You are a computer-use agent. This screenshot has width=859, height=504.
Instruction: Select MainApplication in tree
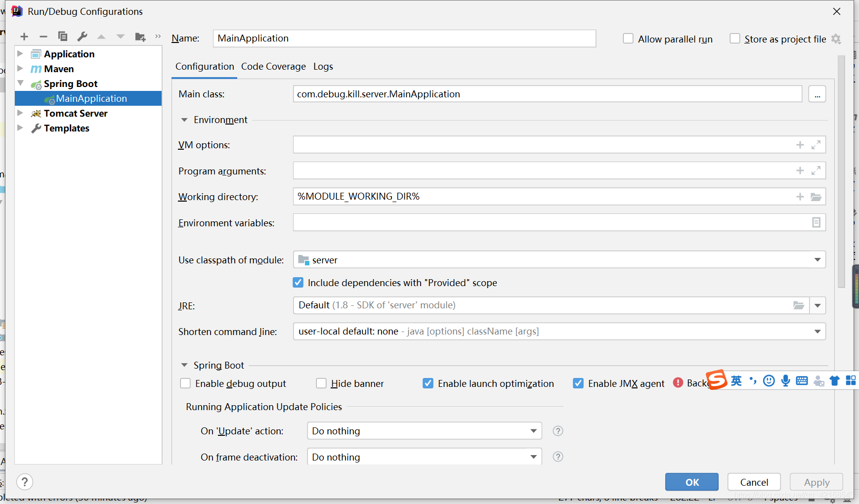(88, 98)
